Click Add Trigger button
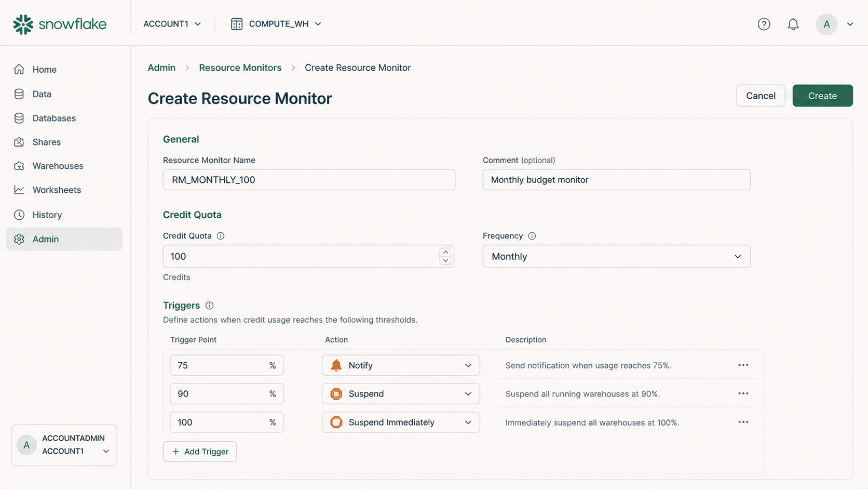 pos(200,452)
